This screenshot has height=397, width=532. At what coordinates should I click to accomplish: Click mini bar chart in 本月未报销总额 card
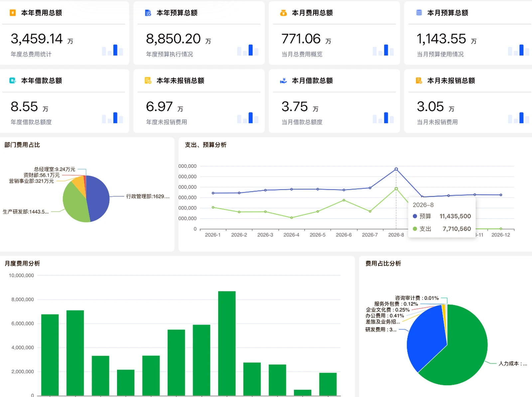[x=518, y=118]
